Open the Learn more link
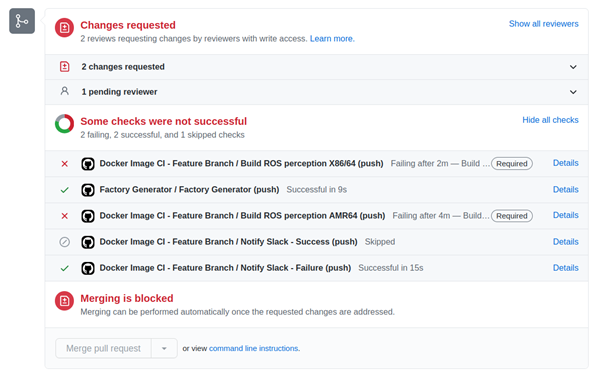The image size is (602, 373). tap(332, 39)
